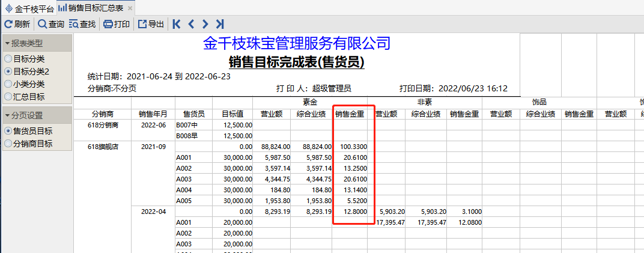Select the 目标分类2 radio option
The height and width of the screenshot is (253, 644).
click(x=27, y=72)
